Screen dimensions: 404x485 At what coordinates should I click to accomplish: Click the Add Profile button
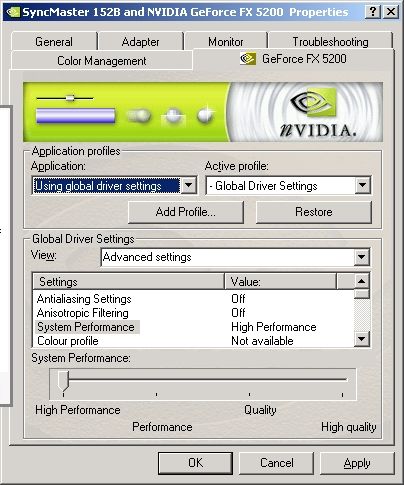[x=186, y=212]
